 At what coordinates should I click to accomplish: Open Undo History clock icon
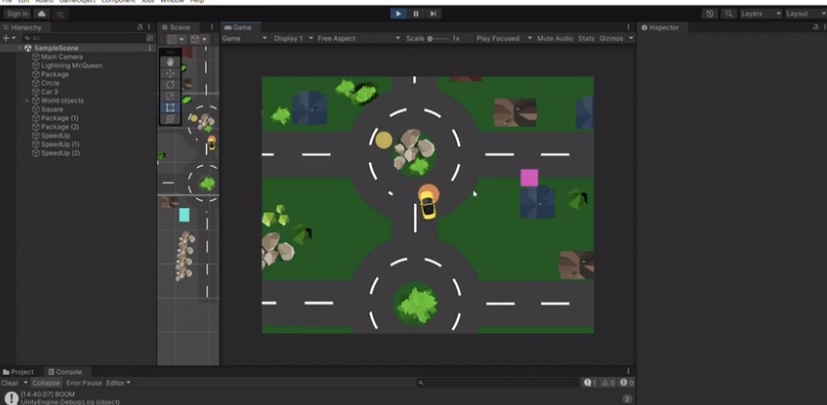coord(710,14)
